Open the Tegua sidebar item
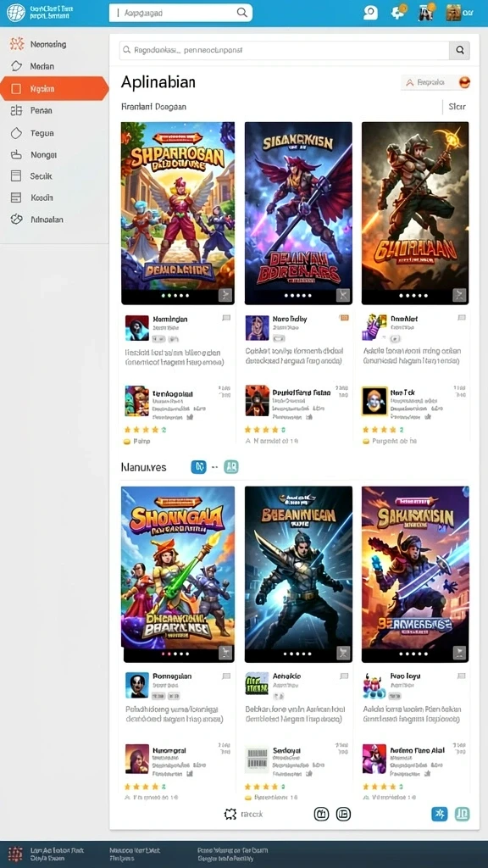 coord(54,133)
